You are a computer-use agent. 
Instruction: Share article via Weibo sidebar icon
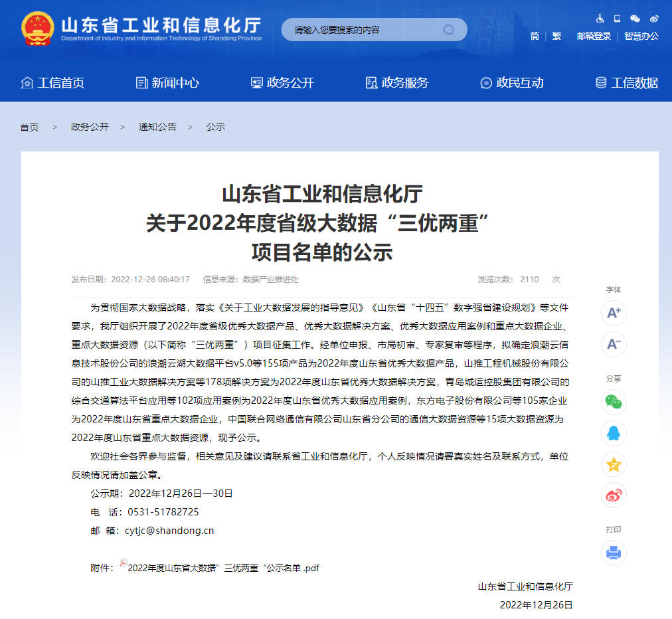(x=614, y=495)
